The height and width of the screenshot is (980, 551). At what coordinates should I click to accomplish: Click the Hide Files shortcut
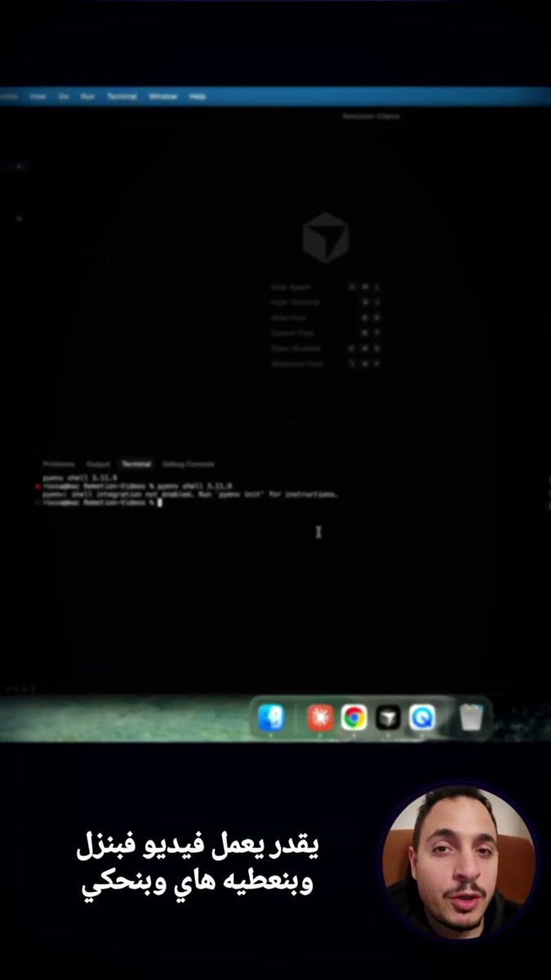(326, 318)
